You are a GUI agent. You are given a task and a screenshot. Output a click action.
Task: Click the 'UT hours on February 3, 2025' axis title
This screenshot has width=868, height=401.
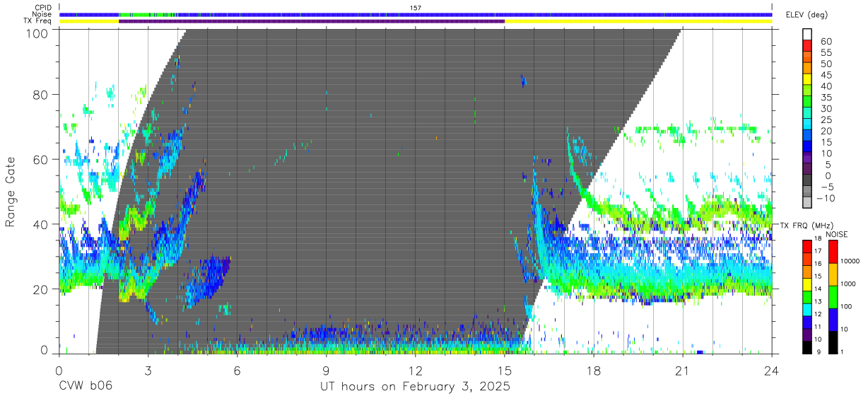coord(416,387)
